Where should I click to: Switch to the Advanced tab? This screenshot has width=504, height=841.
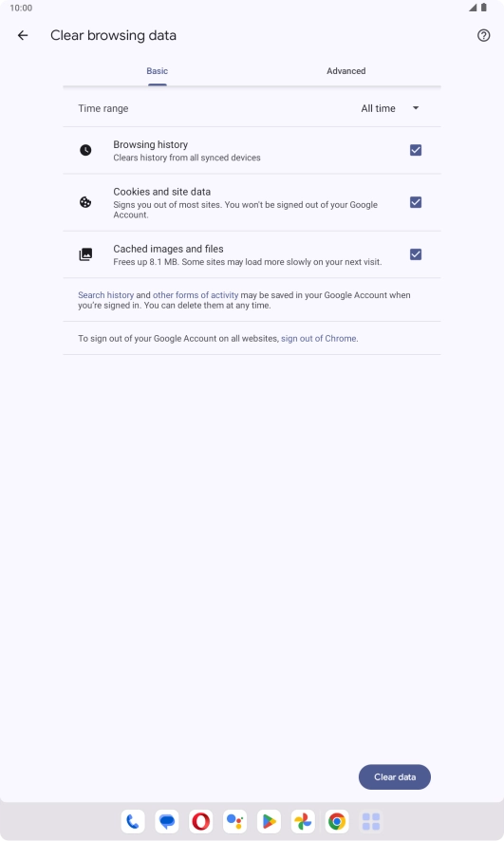point(346,71)
